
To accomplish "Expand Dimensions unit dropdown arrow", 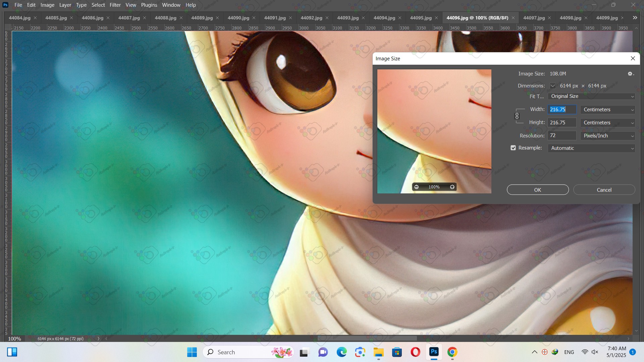I will pos(552,86).
